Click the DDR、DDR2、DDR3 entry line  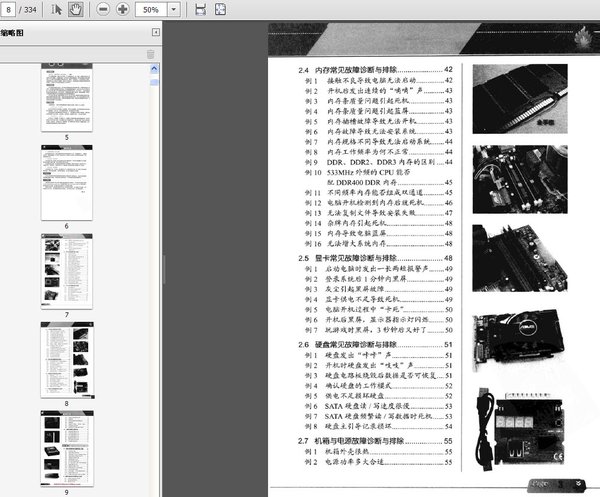click(378, 162)
